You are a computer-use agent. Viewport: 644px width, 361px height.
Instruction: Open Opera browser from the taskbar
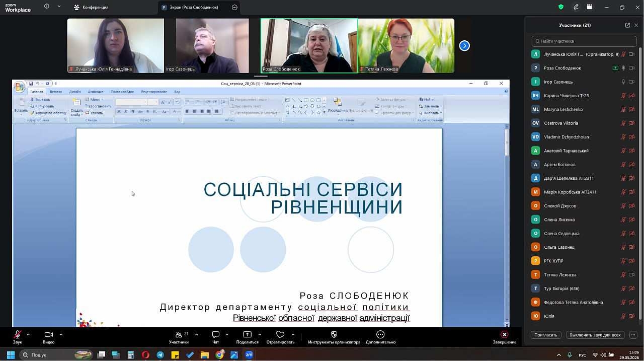point(145,355)
